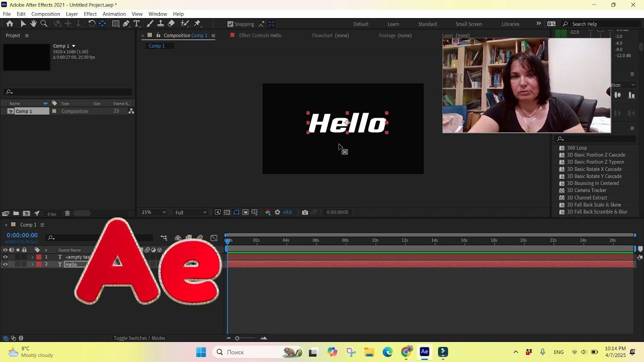This screenshot has height=362, width=644.
Task: Open the File menu
Action: point(7,14)
